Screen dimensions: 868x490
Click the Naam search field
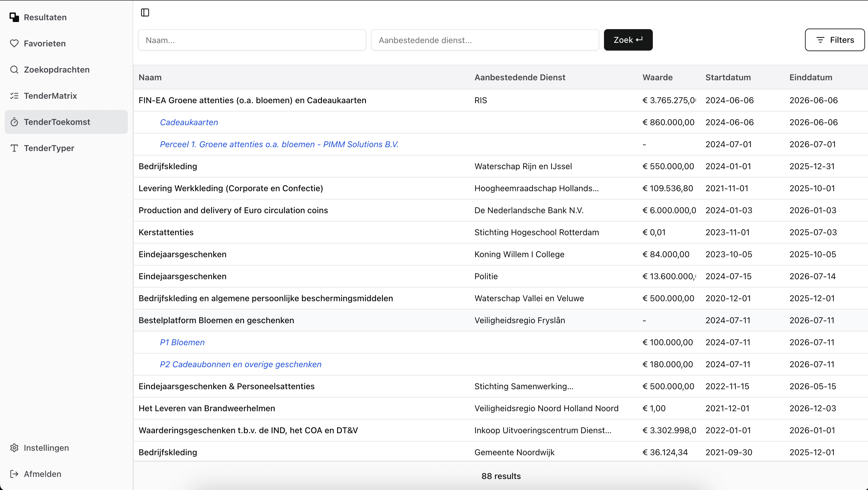252,40
